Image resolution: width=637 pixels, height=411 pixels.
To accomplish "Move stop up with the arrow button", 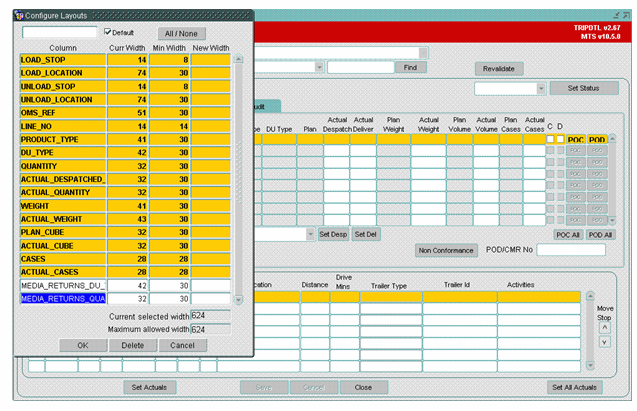I will pyautogui.click(x=604, y=327).
